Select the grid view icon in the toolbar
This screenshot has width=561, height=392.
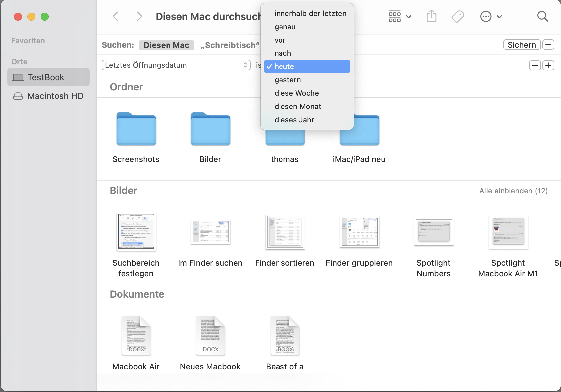(394, 16)
